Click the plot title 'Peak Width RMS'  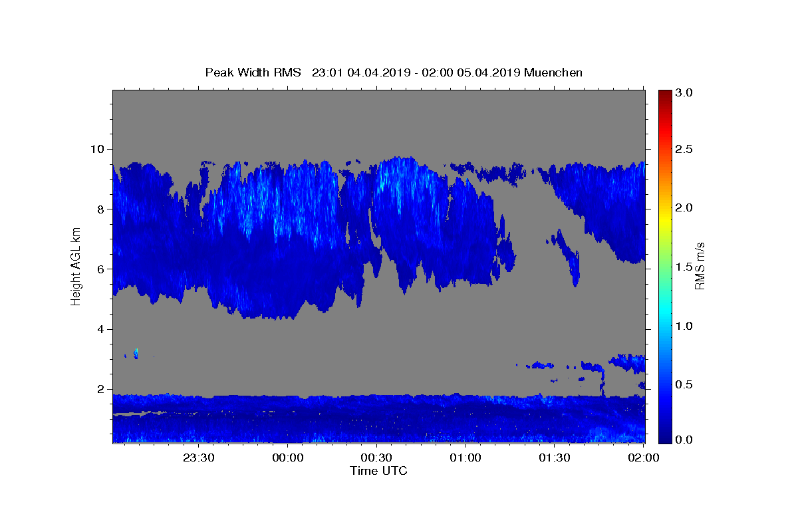pyautogui.click(x=253, y=72)
